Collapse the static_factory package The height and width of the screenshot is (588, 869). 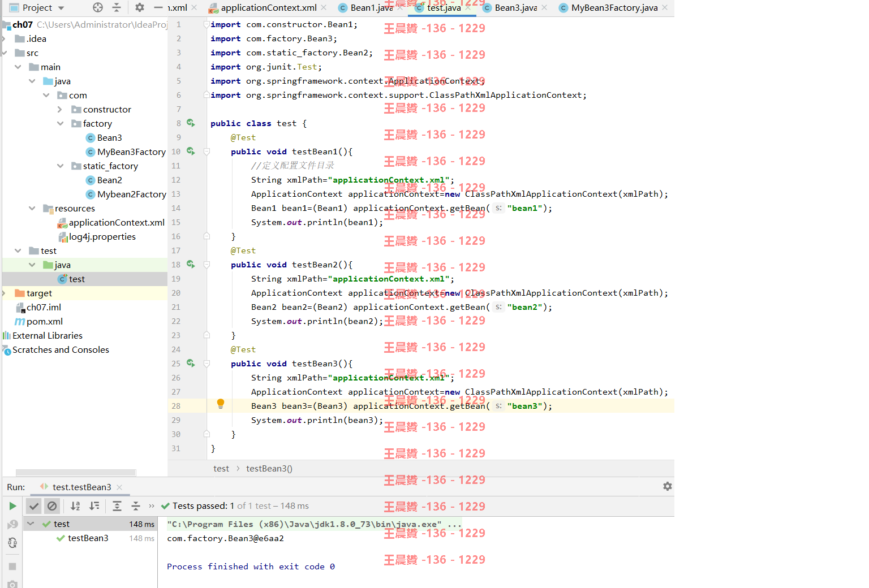point(60,166)
